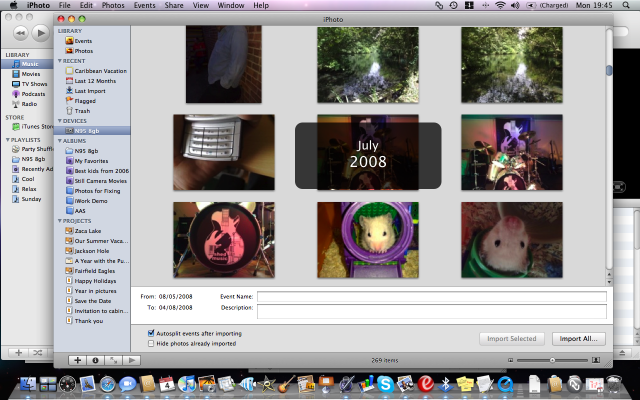Image resolution: width=640 pixels, height=400 pixels.
Task: Open Still Camera Movies album
Action: [100, 181]
